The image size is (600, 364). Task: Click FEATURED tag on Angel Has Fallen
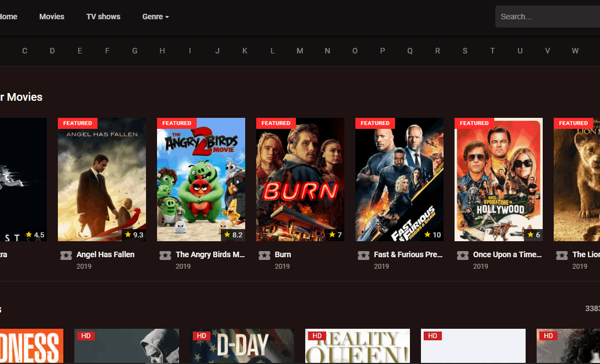click(78, 123)
